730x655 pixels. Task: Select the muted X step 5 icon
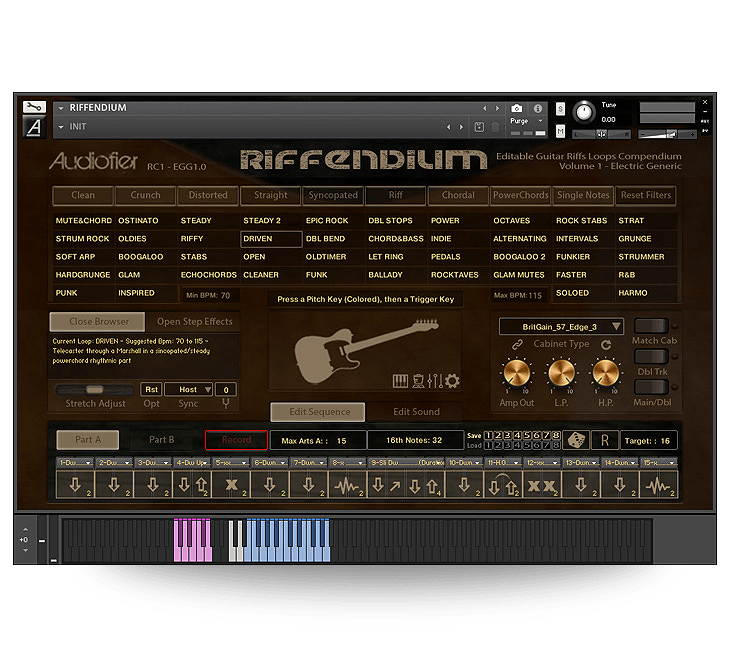tap(231, 485)
